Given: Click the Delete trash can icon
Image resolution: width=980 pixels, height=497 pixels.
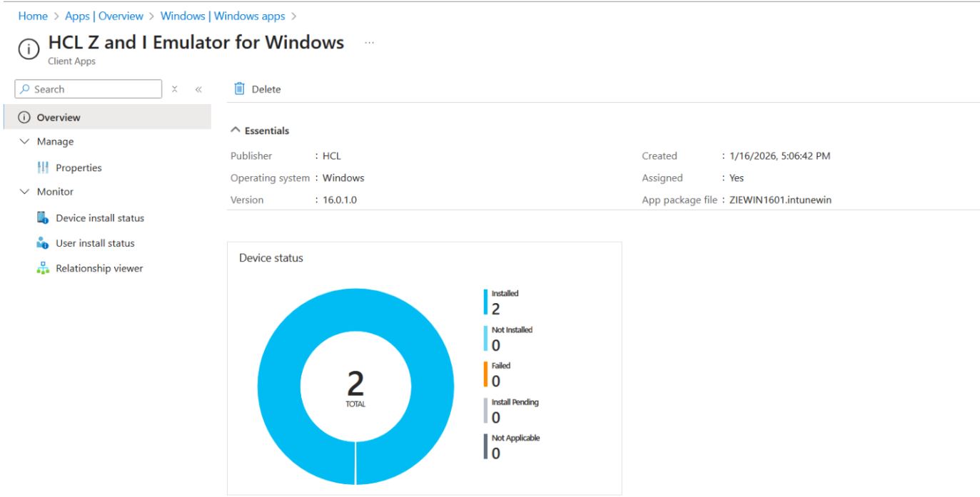Looking at the screenshot, I should point(240,89).
